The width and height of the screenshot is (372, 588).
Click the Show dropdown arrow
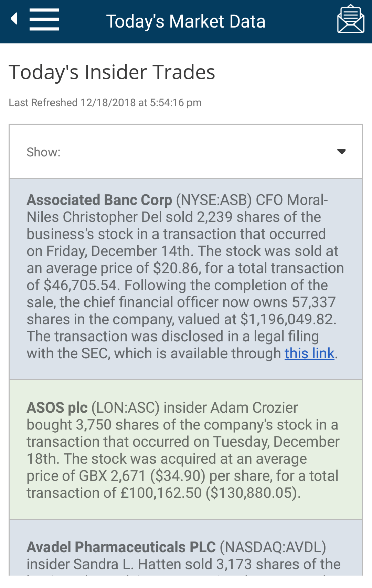pyautogui.click(x=341, y=152)
